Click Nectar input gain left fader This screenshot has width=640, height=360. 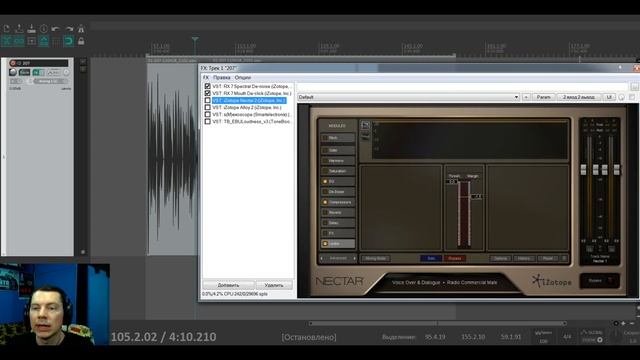coord(583,169)
